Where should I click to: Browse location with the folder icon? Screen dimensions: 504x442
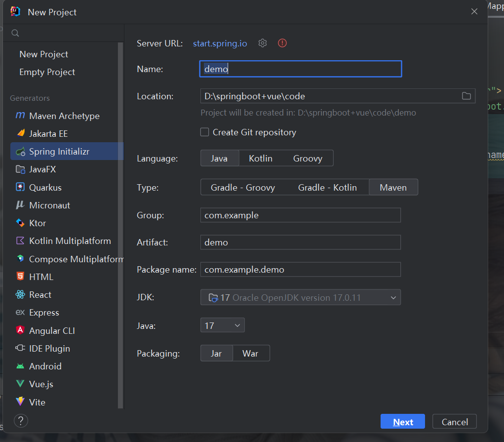click(x=466, y=96)
